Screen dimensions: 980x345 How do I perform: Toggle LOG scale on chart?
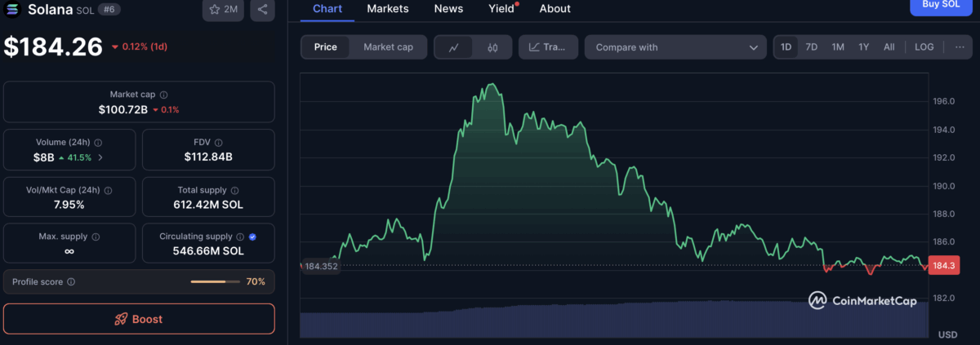[924, 47]
